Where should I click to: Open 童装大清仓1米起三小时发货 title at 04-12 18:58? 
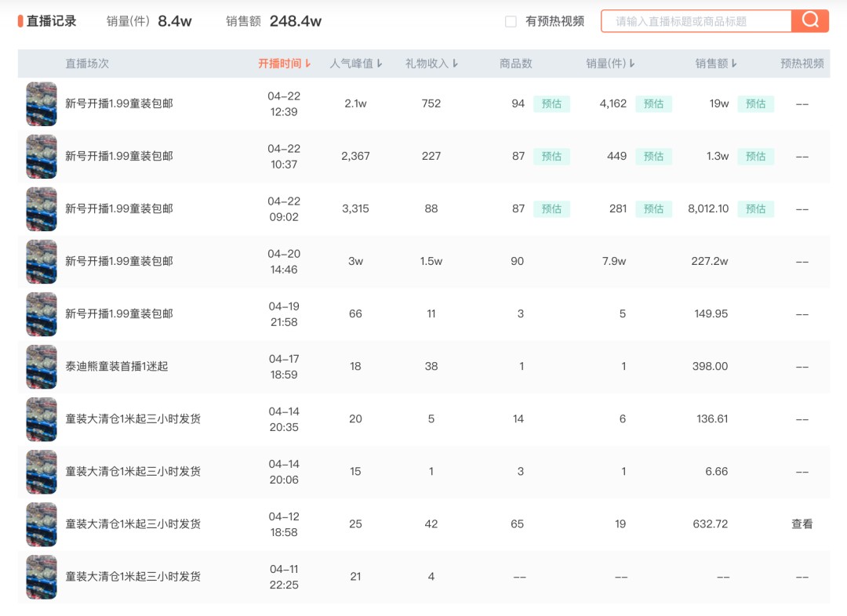coord(133,524)
